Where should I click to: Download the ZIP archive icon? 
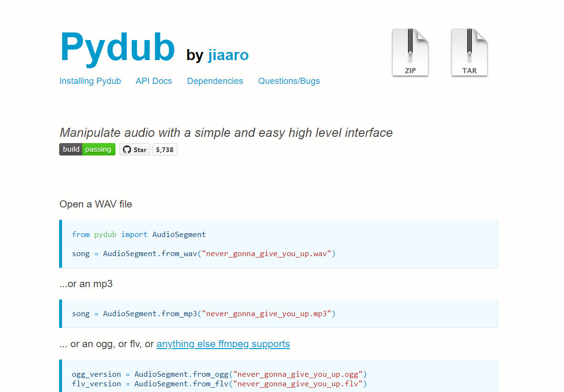(410, 52)
